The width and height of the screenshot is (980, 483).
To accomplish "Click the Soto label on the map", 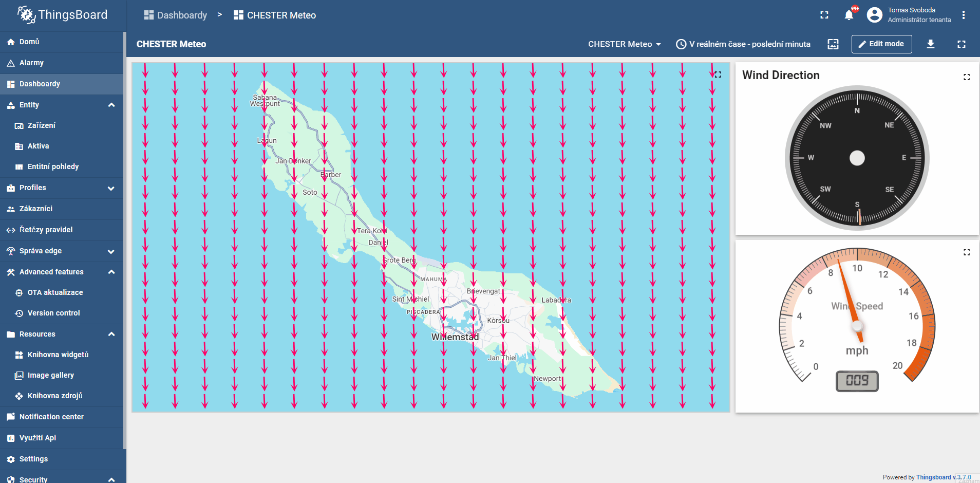I will [x=310, y=192].
